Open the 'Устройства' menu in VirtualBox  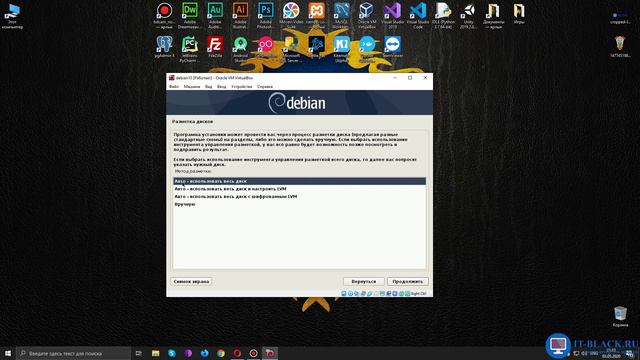pos(242,87)
